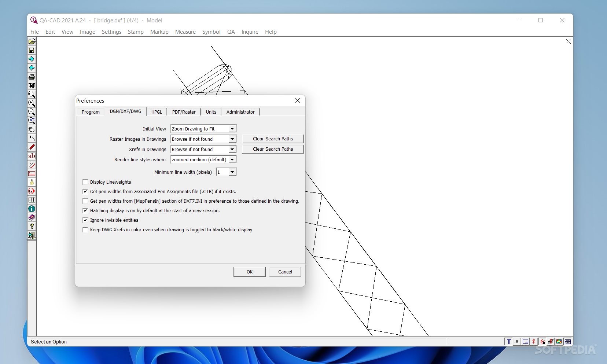Switch to the Program tab
Image resolution: width=607 pixels, height=364 pixels.
point(91,112)
